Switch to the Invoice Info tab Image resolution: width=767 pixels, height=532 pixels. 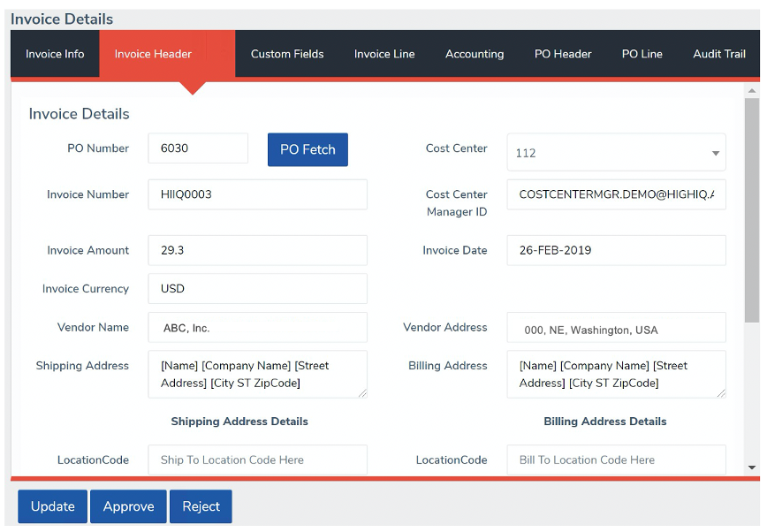[x=54, y=54]
